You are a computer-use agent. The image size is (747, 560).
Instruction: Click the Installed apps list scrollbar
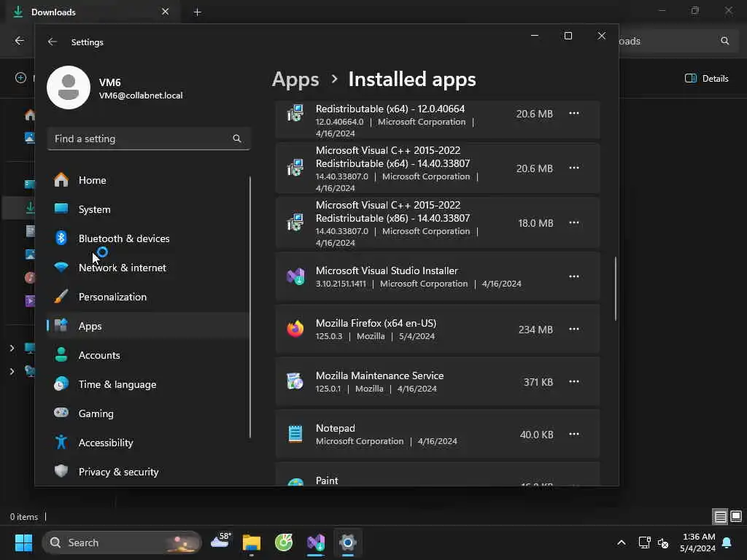[616, 289]
